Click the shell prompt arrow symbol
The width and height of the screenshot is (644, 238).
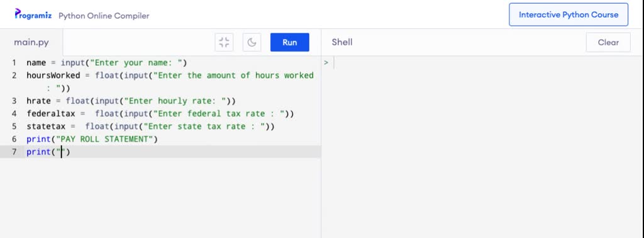326,63
